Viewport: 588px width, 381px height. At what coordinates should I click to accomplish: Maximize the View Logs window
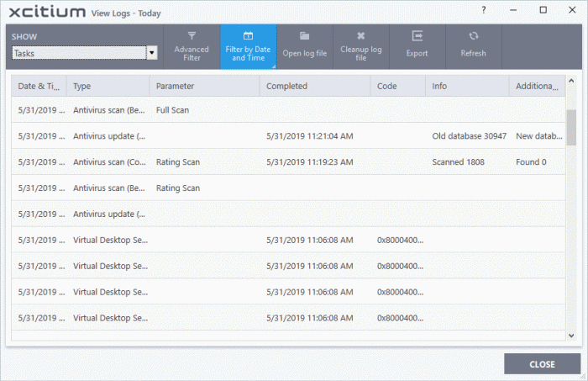click(x=543, y=10)
